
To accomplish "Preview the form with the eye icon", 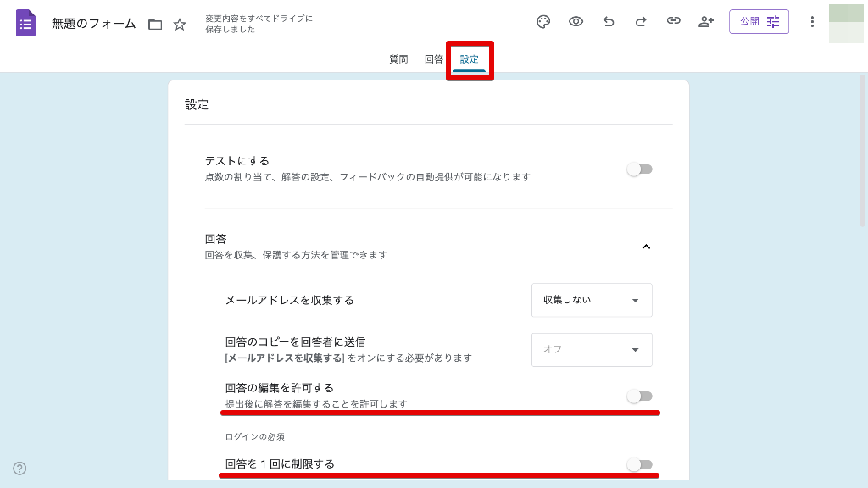I will tap(576, 22).
